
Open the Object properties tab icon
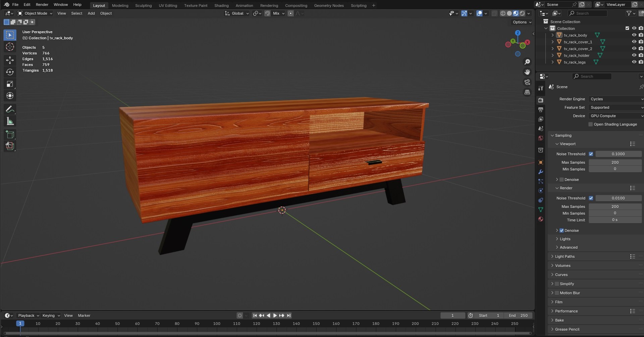click(x=541, y=162)
